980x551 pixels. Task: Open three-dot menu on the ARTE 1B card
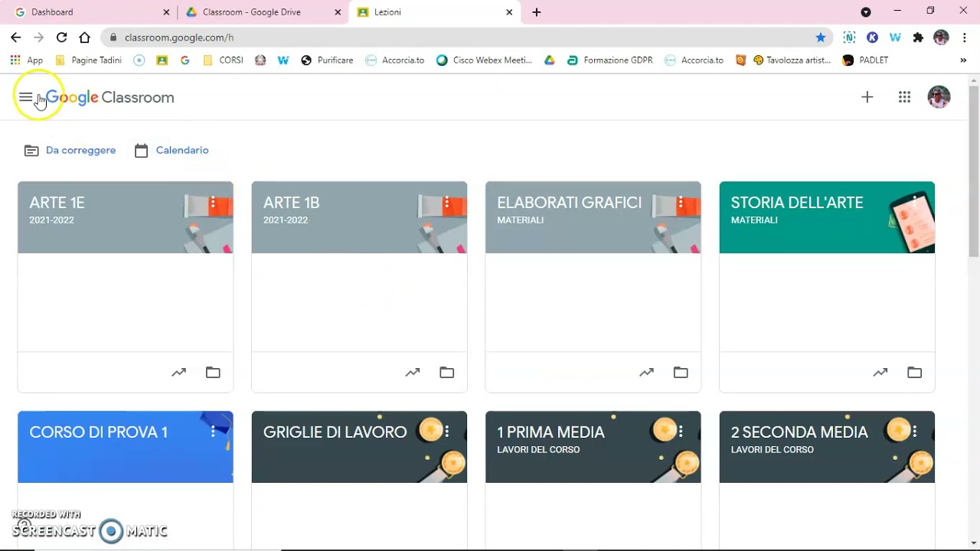(x=447, y=203)
